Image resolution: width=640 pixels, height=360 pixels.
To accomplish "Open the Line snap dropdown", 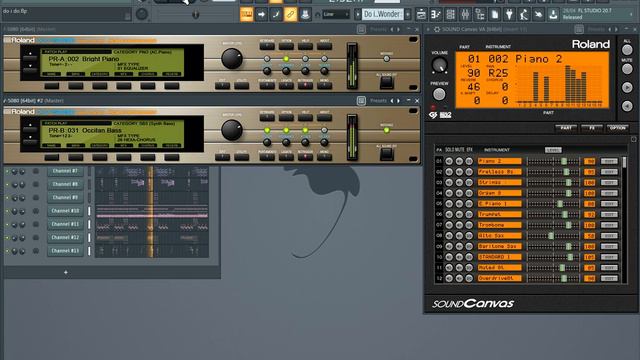I will (336, 15).
